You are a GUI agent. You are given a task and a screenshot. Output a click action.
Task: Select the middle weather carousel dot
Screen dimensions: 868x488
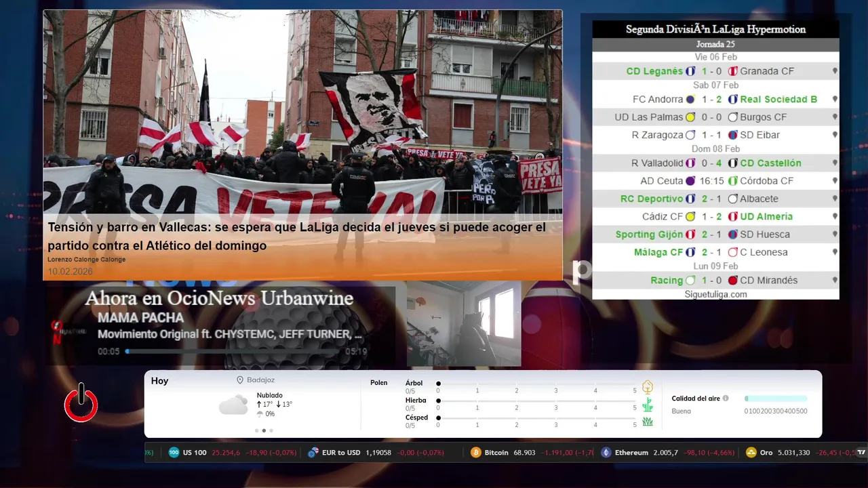point(264,430)
